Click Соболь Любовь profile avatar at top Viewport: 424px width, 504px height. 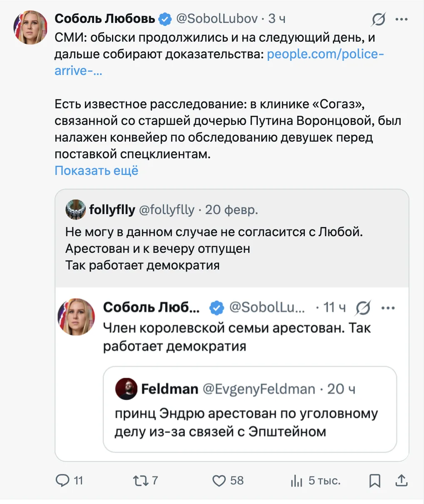click(31, 27)
